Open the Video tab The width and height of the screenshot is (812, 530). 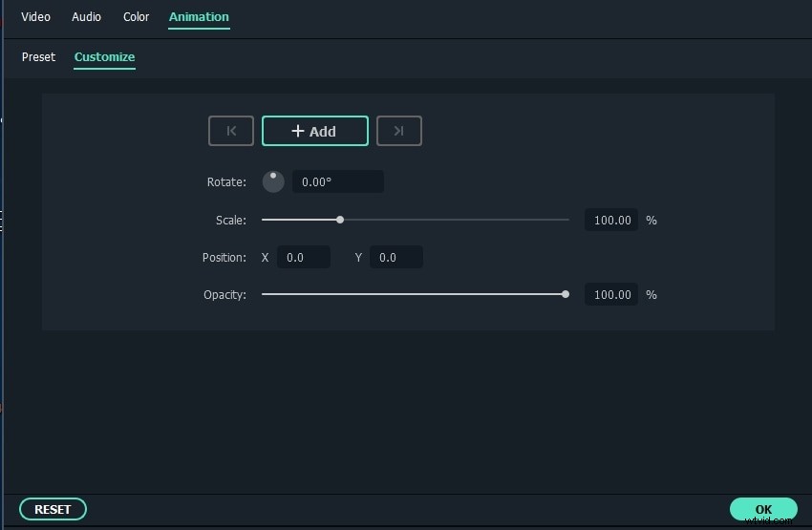point(35,16)
